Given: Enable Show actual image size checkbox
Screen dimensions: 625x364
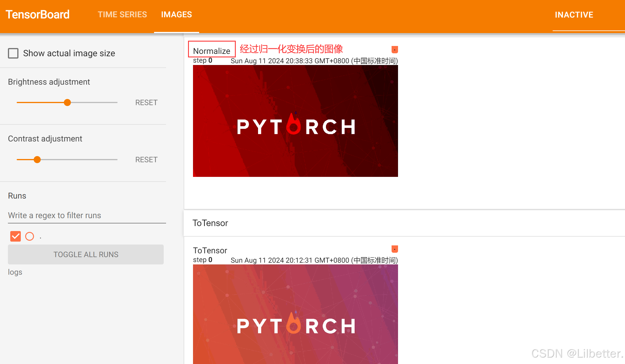Looking at the screenshot, I should pyautogui.click(x=13, y=53).
